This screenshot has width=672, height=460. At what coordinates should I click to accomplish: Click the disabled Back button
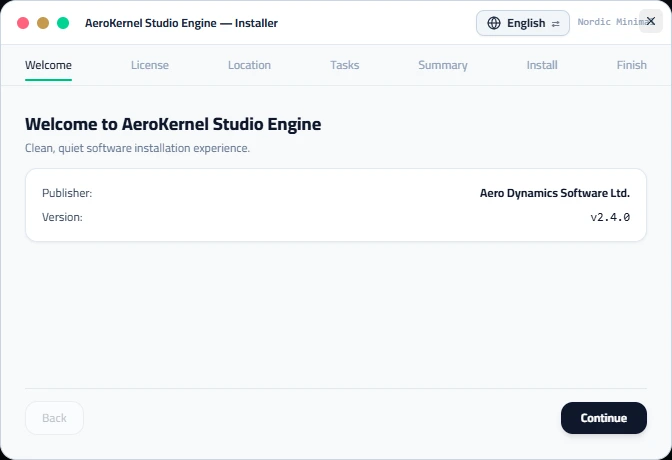(54, 418)
